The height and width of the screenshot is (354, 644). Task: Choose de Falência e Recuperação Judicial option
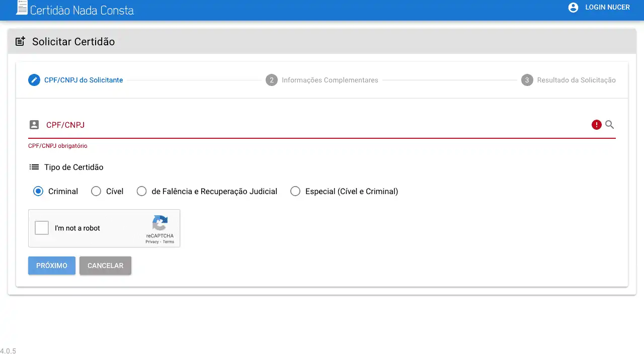pyautogui.click(x=141, y=191)
